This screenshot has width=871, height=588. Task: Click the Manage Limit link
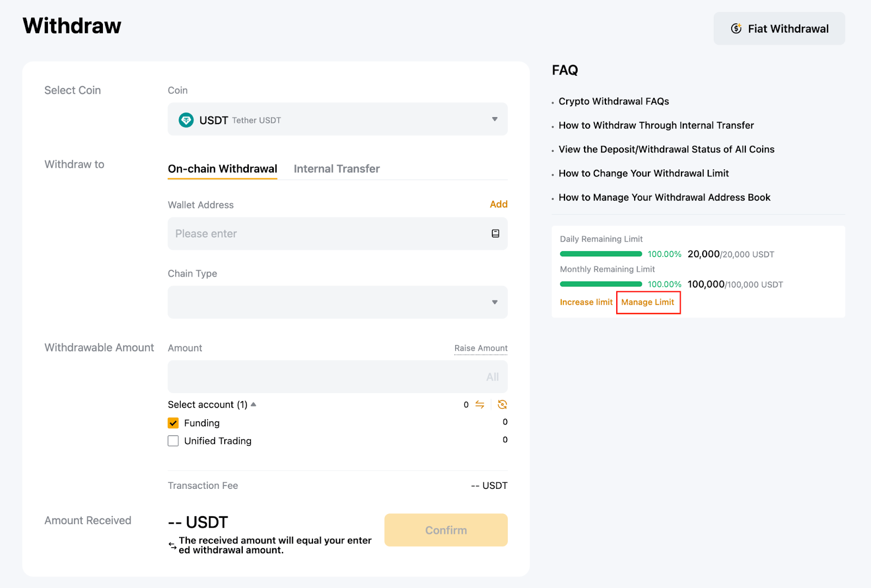[647, 302]
